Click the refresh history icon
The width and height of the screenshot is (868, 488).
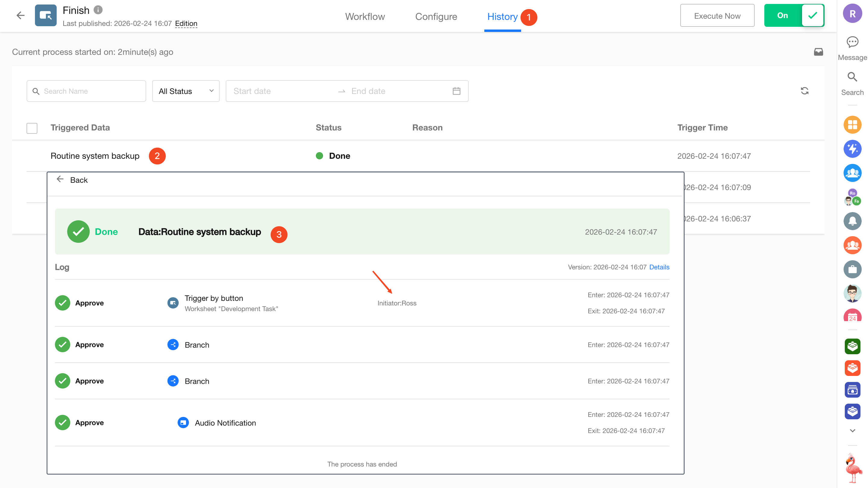click(x=804, y=91)
